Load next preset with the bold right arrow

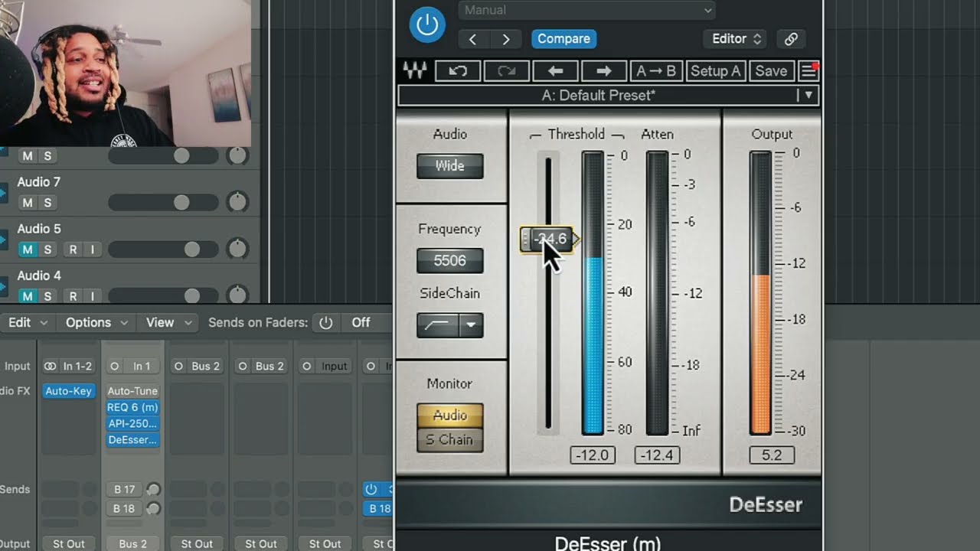[604, 71]
